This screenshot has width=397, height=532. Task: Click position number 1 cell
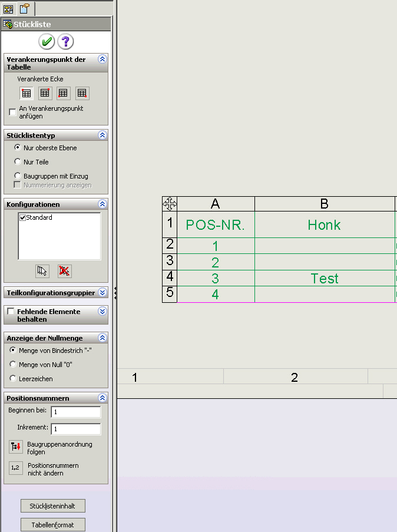coord(216,246)
